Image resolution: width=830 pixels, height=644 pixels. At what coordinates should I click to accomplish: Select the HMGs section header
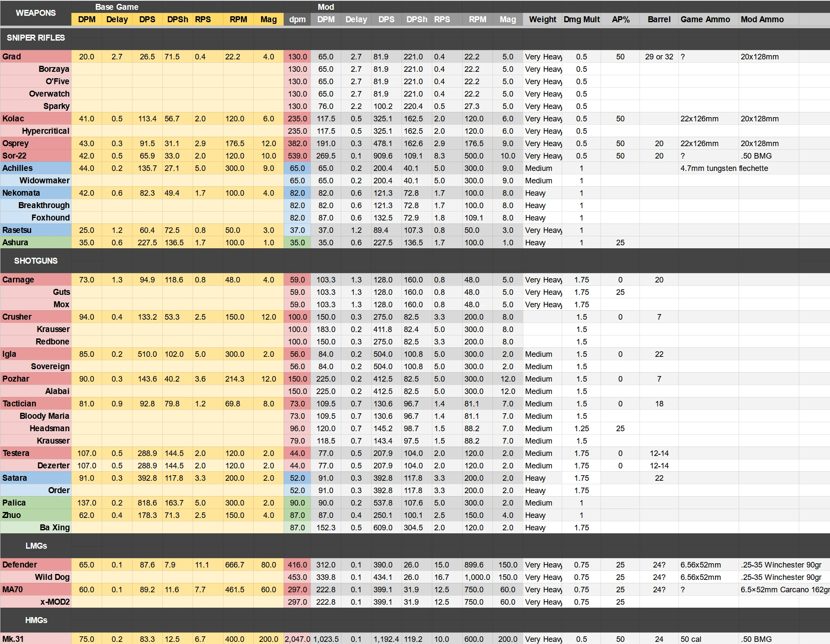pos(35,620)
